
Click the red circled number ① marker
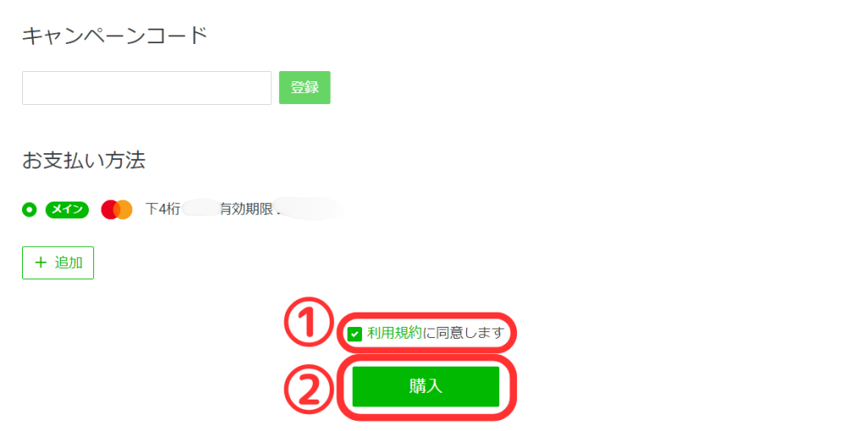pyautogui.click(x=309, y=323)
